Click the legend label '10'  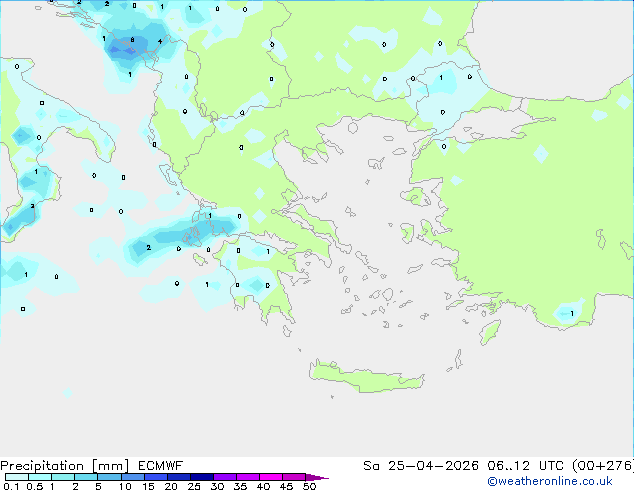point(125,486)
